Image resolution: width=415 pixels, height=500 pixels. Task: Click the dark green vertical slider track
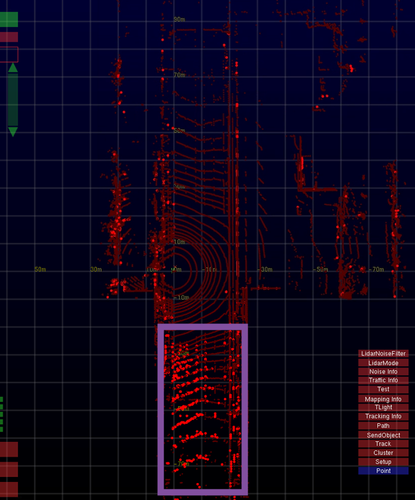coord(13,100)
